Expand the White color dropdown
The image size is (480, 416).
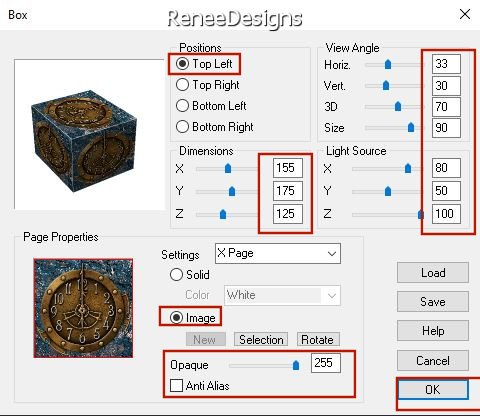[282, 295]
